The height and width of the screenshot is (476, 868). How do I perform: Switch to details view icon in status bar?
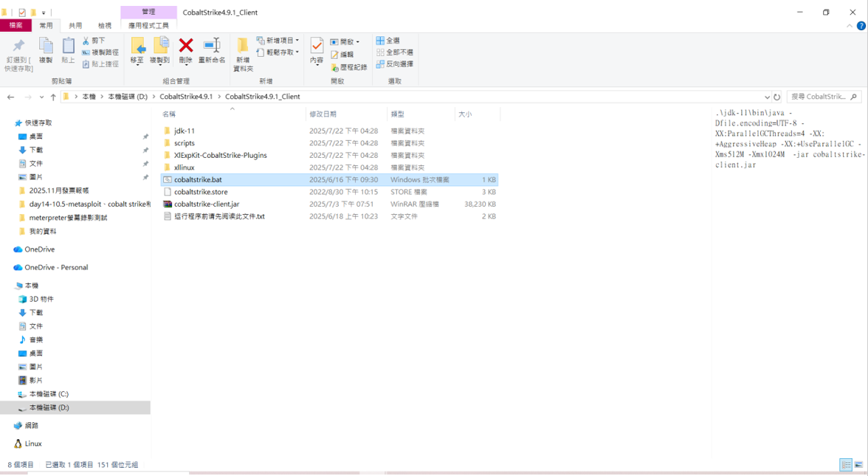pyautogui.click(x=845, y=465)
